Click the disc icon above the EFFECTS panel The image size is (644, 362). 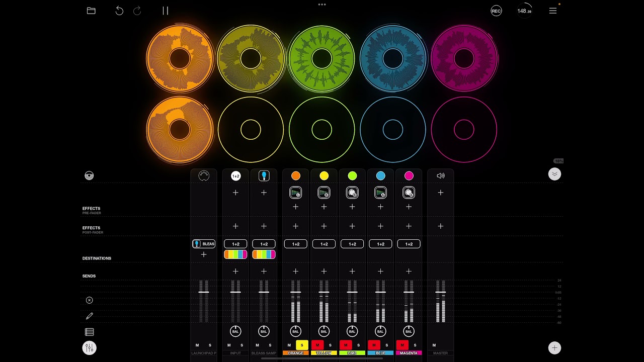click(x=89, y=175)
